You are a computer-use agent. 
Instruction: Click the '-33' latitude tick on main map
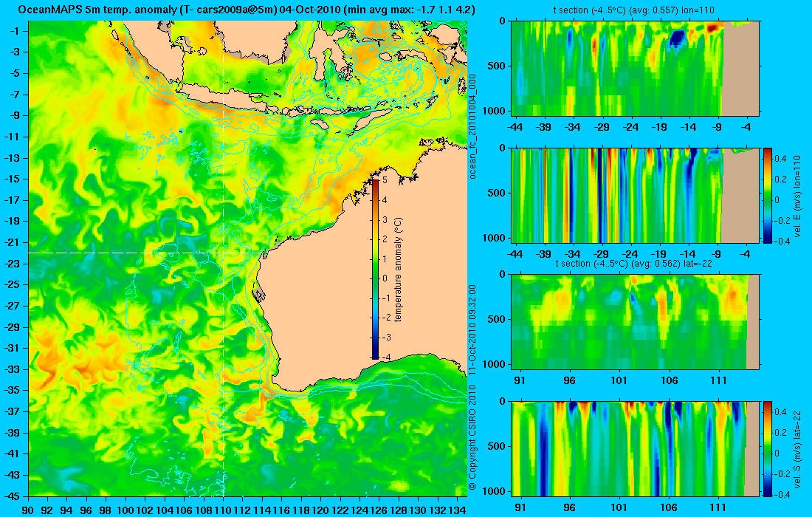pos(13,369)
